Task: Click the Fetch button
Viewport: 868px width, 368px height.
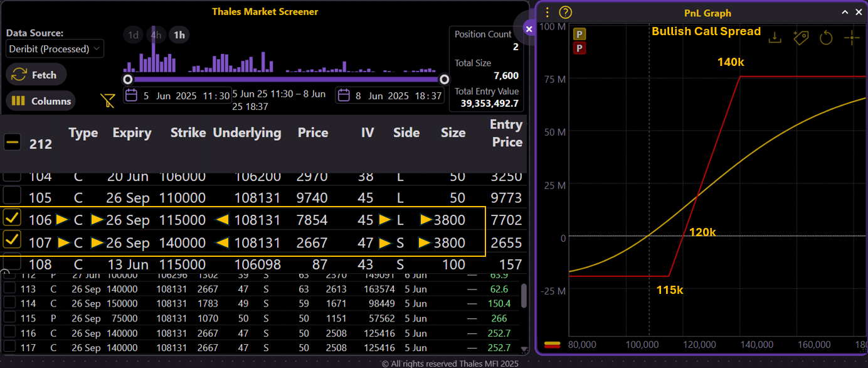Action: pos(36,75)
